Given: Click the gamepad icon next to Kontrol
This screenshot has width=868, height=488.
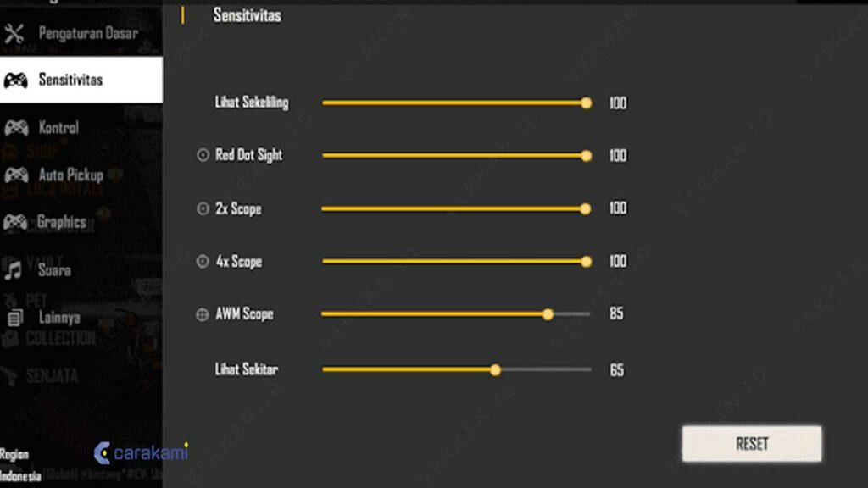Looking at the screenshot, I should [x=16, y=128].
